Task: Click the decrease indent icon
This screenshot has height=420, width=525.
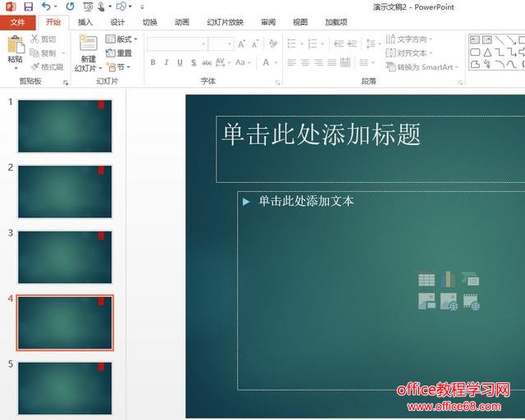Action: 339,43
